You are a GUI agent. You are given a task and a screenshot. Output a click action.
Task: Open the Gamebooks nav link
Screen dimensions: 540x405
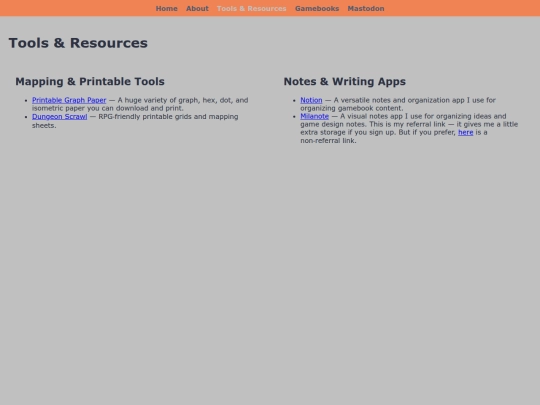click(x=317, y=9)
